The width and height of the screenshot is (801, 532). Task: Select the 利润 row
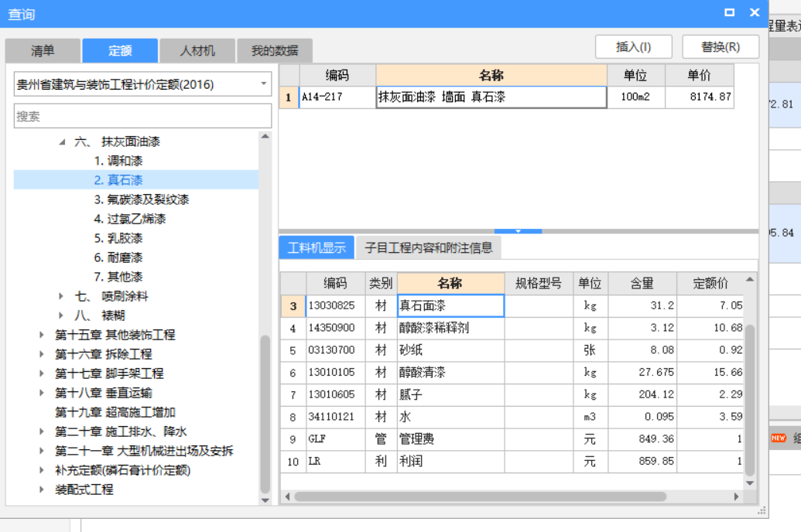[x=512, y=462]
